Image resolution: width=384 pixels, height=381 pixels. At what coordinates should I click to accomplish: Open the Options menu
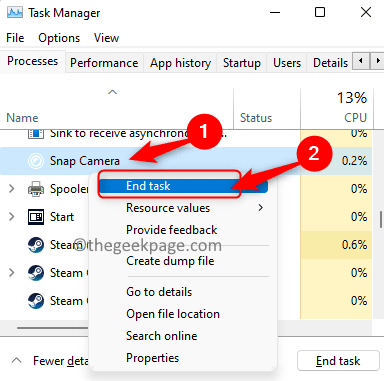coord(59,38)
